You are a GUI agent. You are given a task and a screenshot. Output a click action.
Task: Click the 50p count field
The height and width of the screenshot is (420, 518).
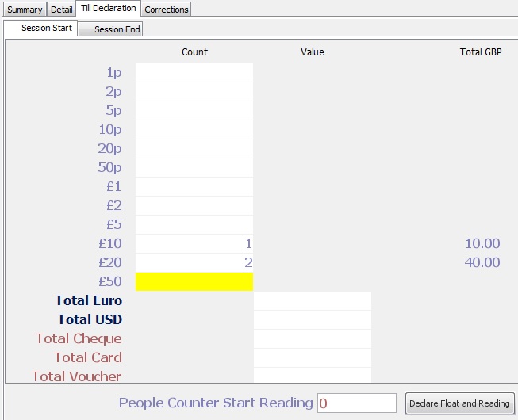194,168
